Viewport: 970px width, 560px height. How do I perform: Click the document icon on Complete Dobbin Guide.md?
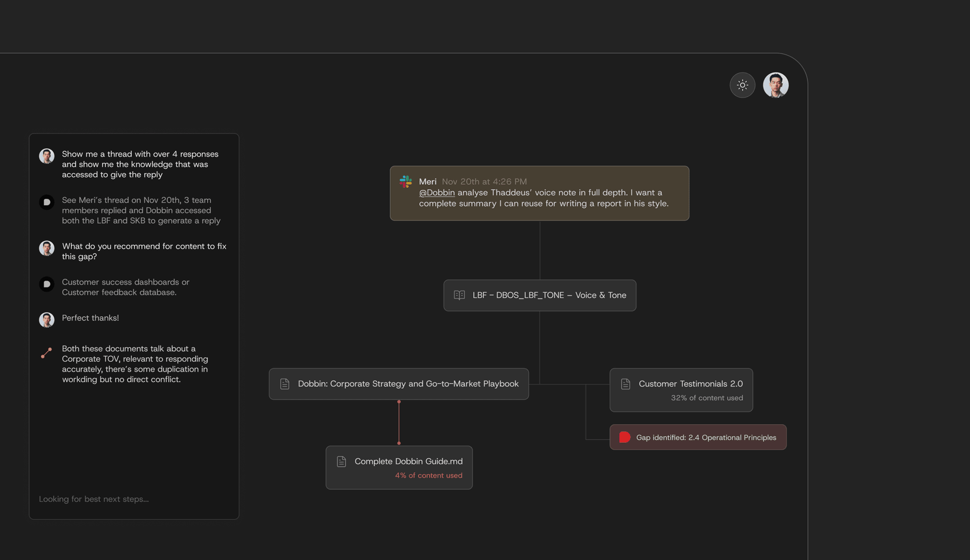[x=342, y=461]
